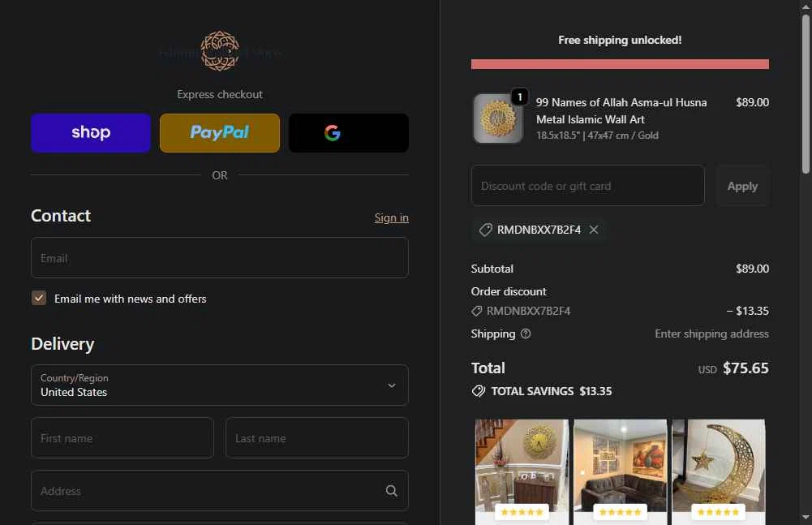Click the free shipping progress bar

tap(620, 64)
